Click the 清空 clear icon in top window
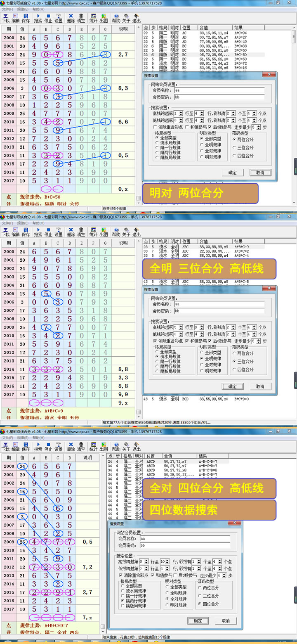The width and height of the screenshot is (297, 644). pos(81,18)
